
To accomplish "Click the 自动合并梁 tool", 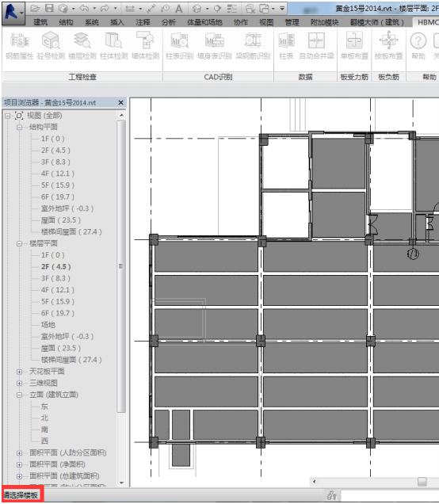I will pyautogui.click(x=316, y=46).
